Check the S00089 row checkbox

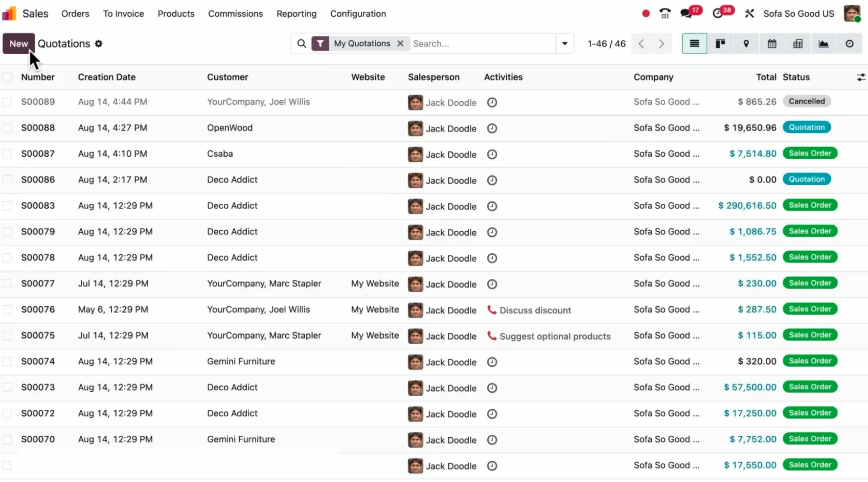click(x=7, y=102)
